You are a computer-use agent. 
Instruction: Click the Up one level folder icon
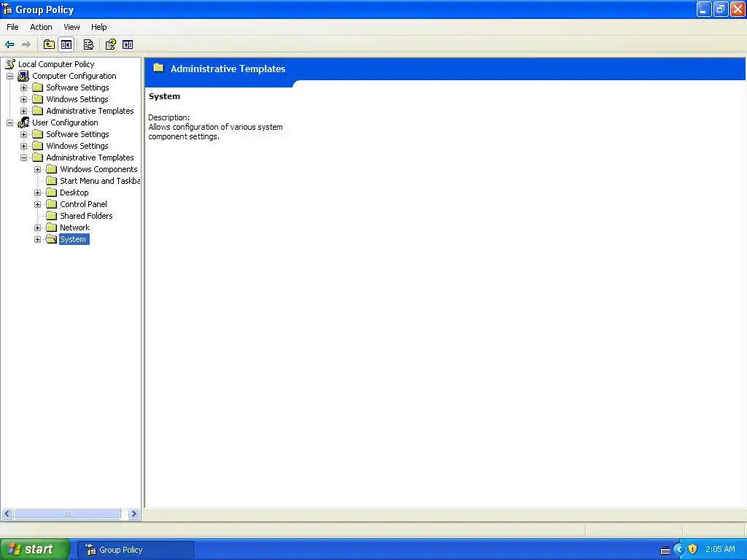pyautogui.click(x=49, y=44)
